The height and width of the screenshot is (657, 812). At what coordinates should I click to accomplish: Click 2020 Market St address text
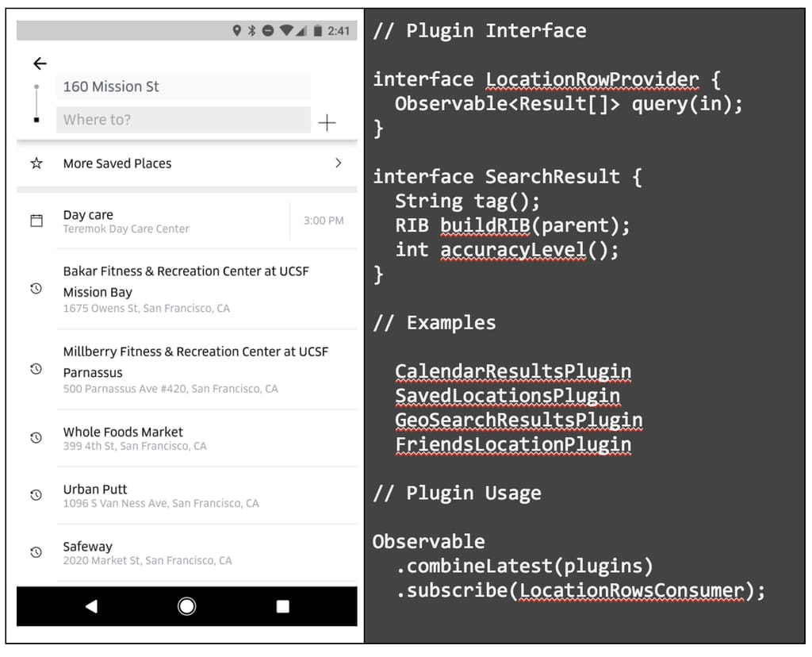click(147, 561)
